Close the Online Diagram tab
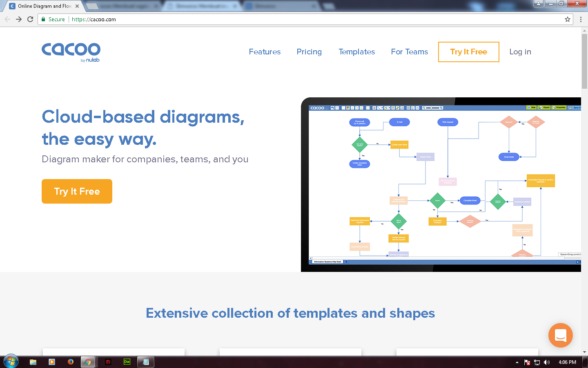588x368 pixels. click(77, 6)
